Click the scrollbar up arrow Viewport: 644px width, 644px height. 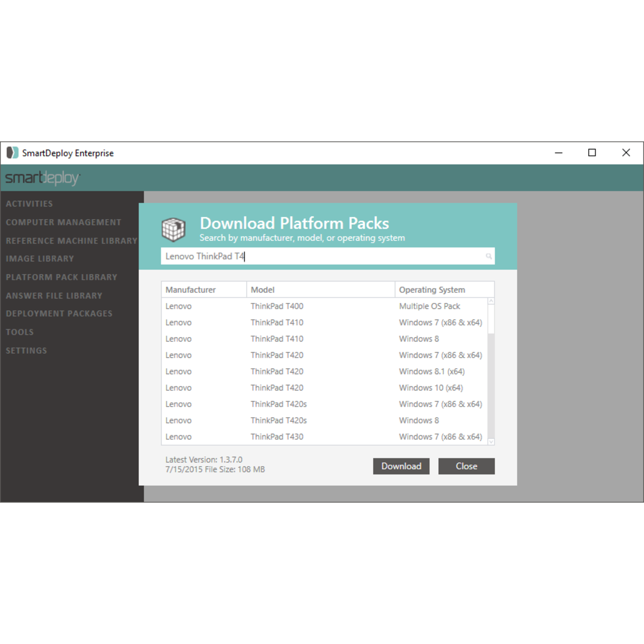tap(491, 300)
